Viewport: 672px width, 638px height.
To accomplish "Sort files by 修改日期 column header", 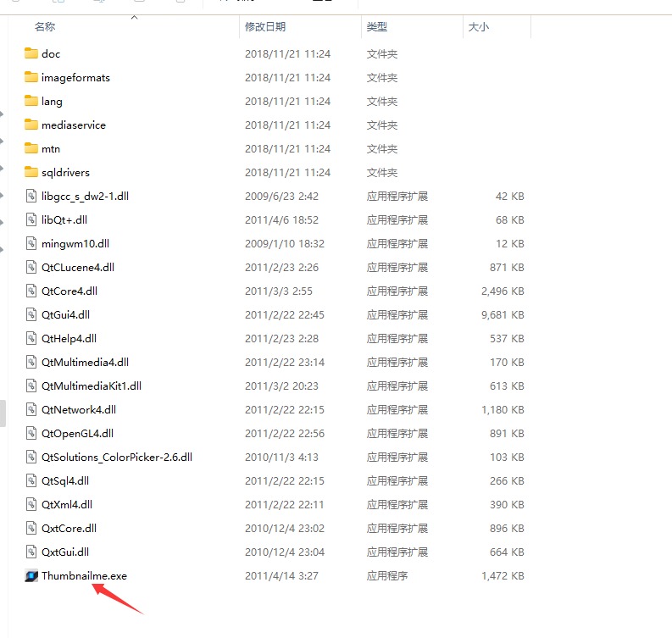I will [265, 26].
